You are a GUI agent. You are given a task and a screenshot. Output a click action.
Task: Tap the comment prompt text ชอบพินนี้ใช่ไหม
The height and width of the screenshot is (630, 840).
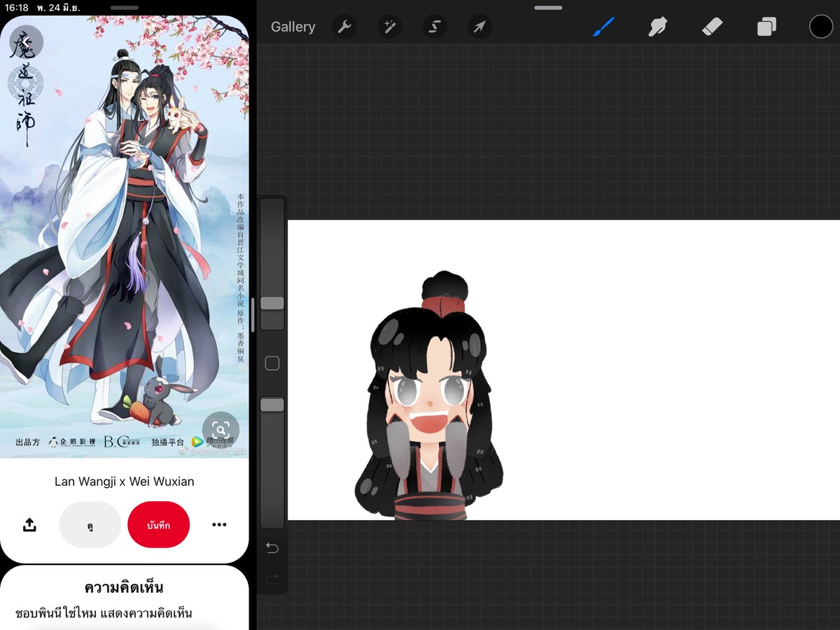(104, 613)
